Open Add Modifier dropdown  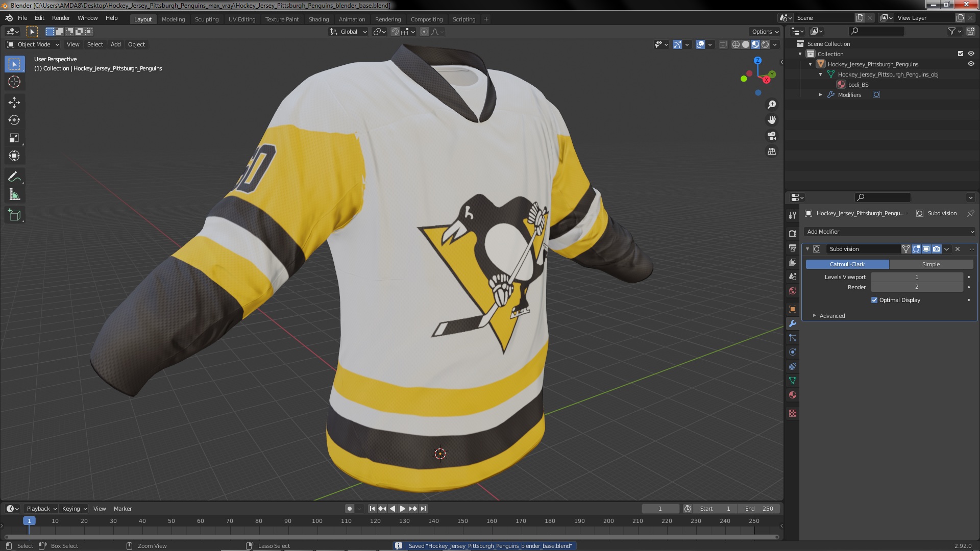pos(890,232)
